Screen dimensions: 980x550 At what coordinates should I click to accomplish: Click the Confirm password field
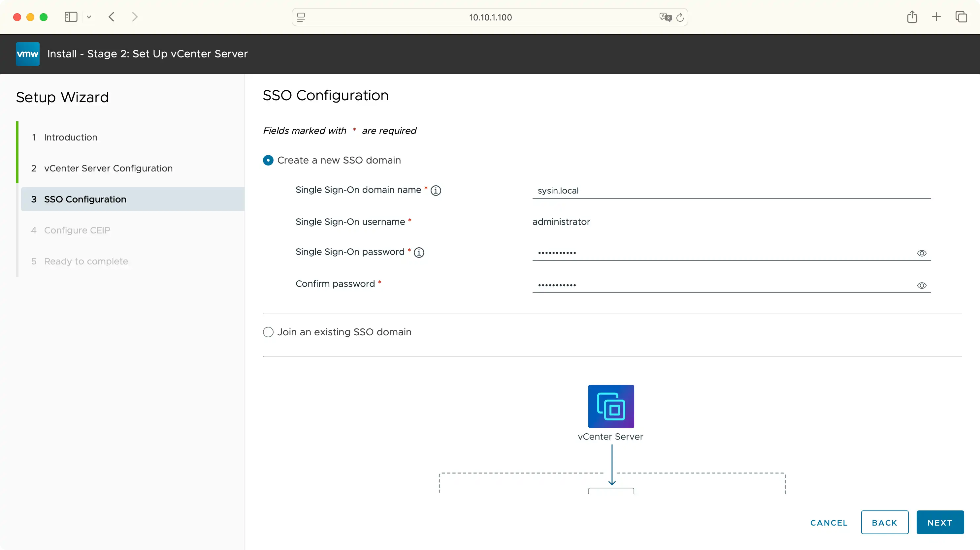pyautogui.click(x=731, y=285)
